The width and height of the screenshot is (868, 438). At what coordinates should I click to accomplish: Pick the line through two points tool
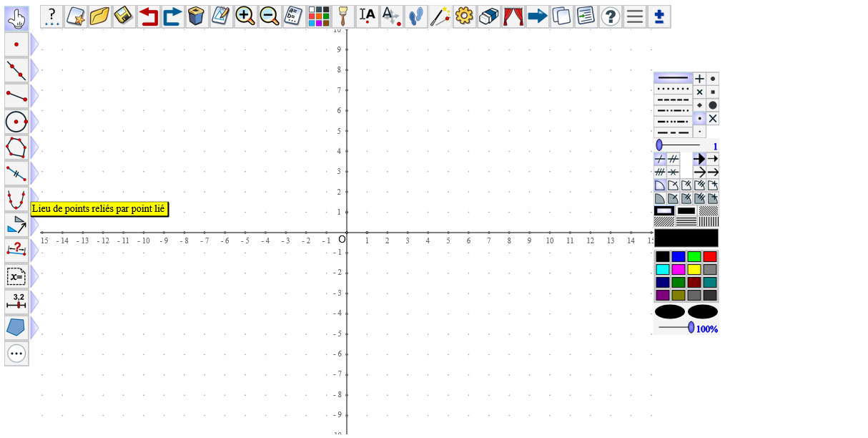[x=16, y=70]
